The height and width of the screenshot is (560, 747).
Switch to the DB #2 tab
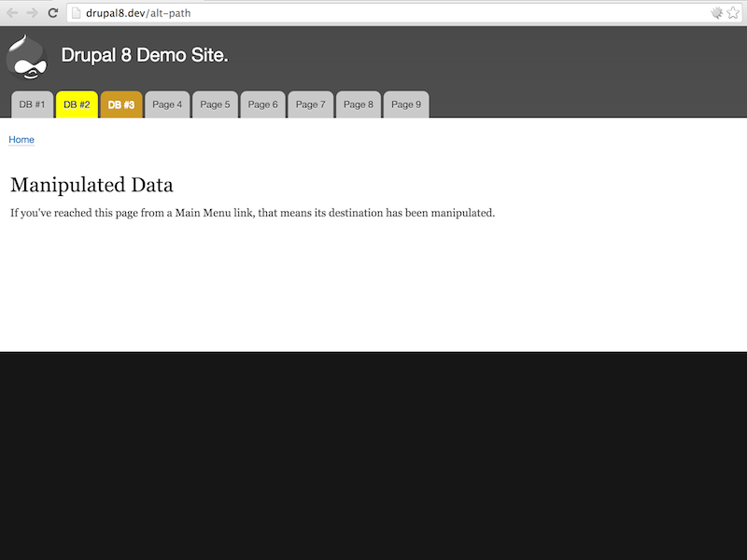click(77, 105)
